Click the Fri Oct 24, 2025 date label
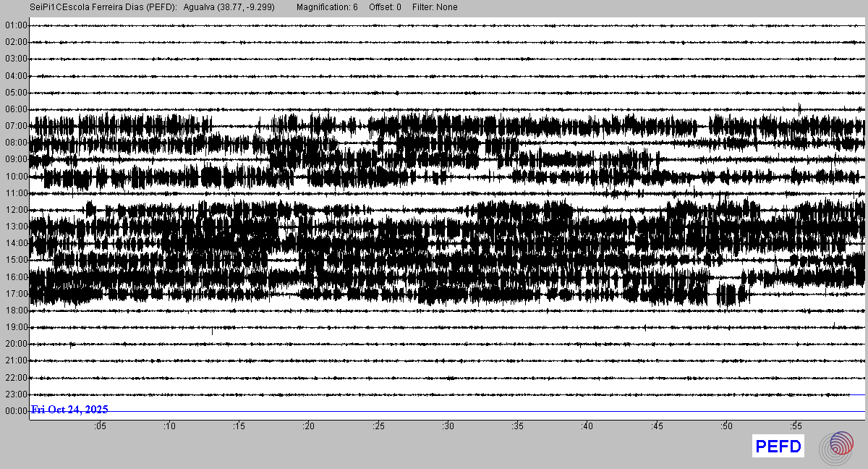The height and width of the screenshot is (469, 868). (69, 410)
